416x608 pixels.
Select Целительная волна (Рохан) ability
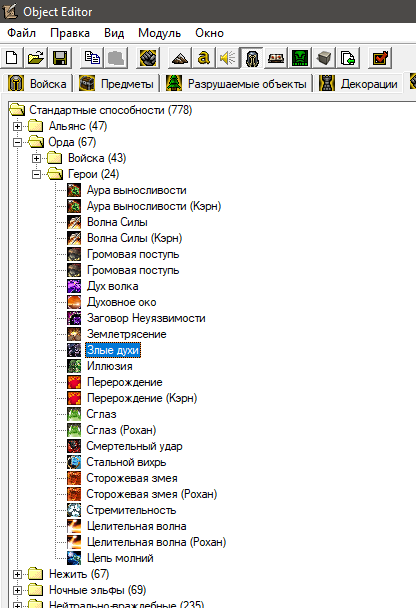[x=156, y=542]
